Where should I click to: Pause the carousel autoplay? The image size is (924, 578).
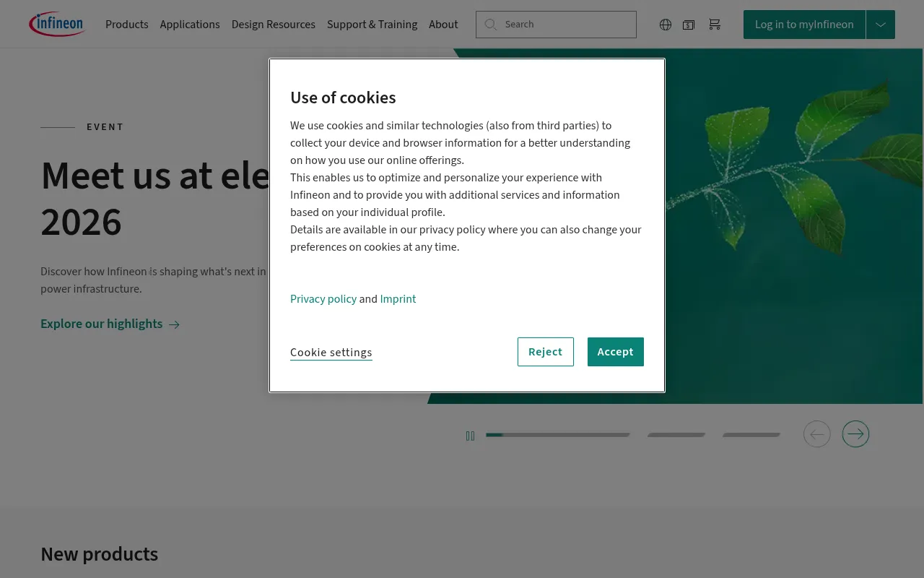470,436
